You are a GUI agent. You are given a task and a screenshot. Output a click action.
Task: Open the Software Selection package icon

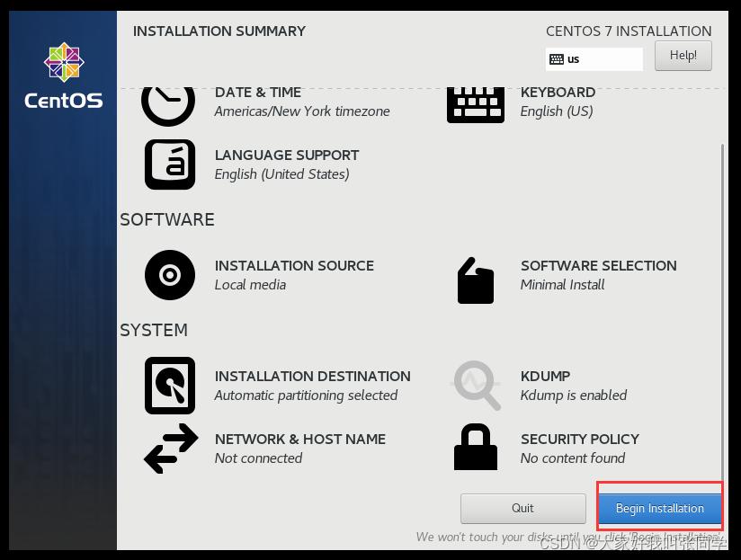pyautogui.click(x=476, y=280)
